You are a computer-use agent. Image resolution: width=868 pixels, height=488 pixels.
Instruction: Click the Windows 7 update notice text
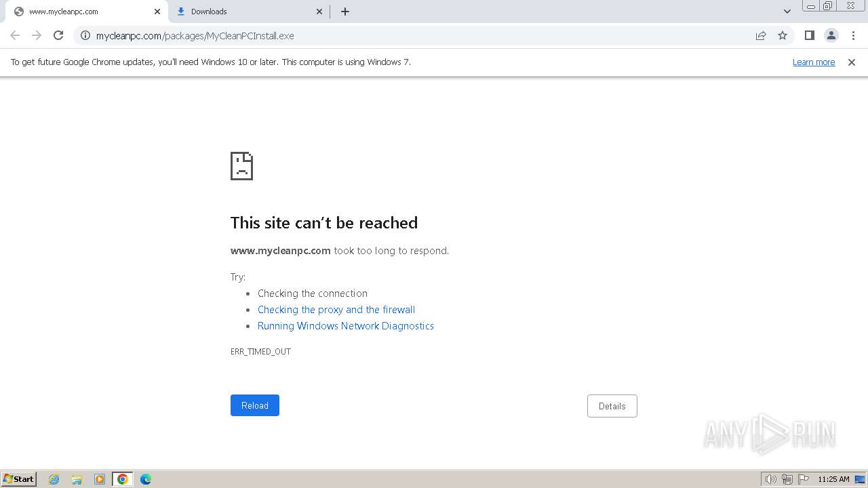tap(211, 62)
